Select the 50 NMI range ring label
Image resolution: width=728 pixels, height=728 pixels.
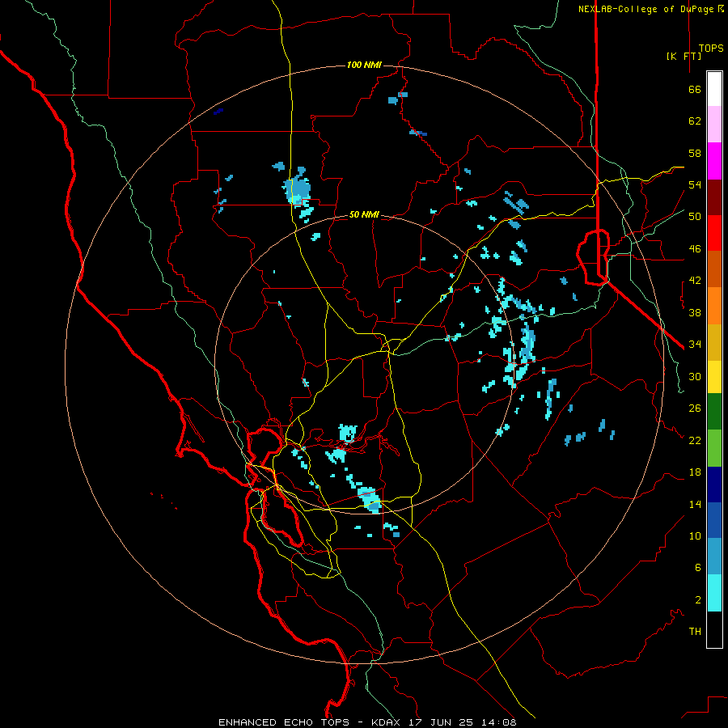pyautogui.click(x=364, y=215)
